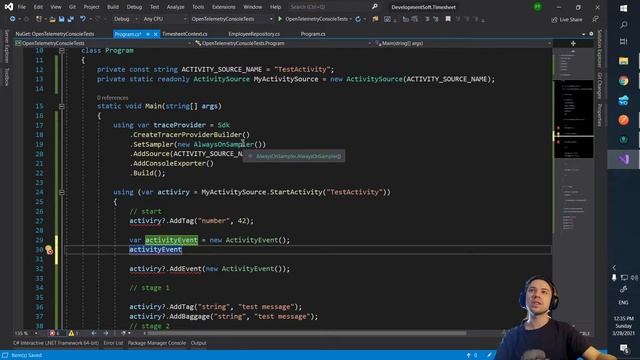Open the startup project OpenTelemetryConsoleTests dropdown
The width and height of the screenshot is (640, 360).
click(231, 19)
